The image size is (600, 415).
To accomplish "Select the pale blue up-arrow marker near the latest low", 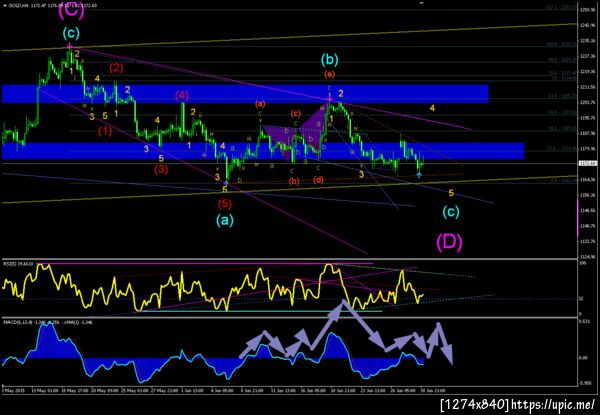I will [419, 175].
